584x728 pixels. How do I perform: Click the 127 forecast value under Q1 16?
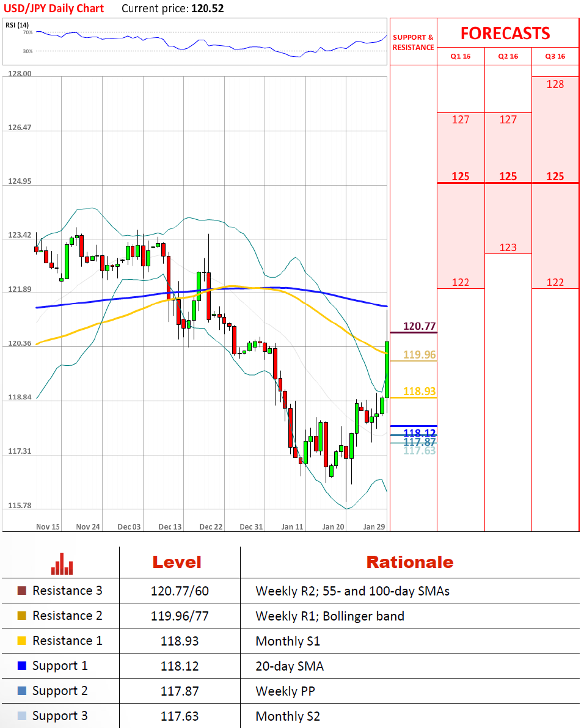click(x=461, y=120)
